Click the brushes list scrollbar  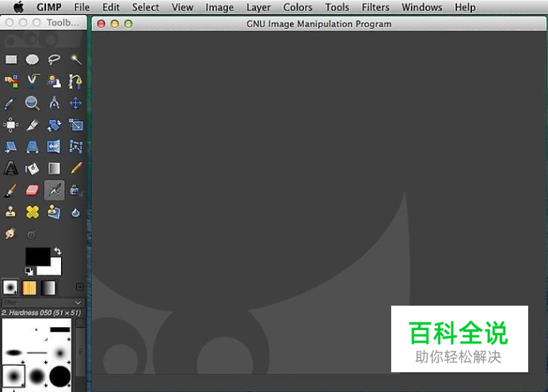point(81,352)
